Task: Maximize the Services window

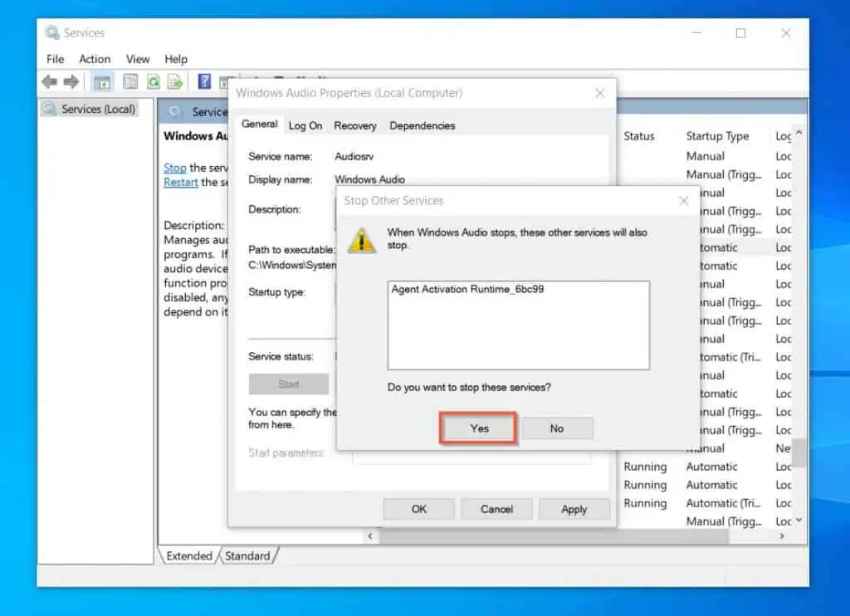Action: (740, 33)
